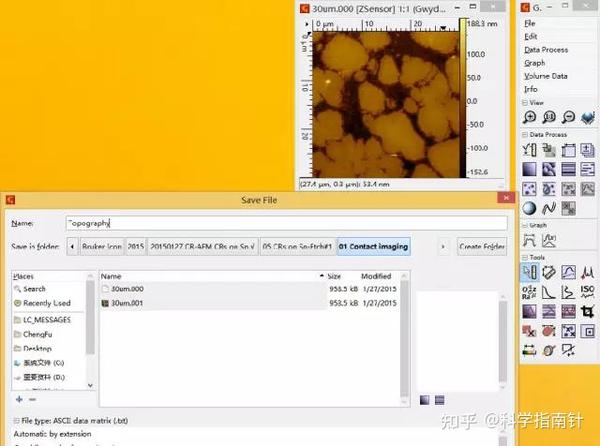Expand the File type ASCII data matrix option

coord(16,421)
